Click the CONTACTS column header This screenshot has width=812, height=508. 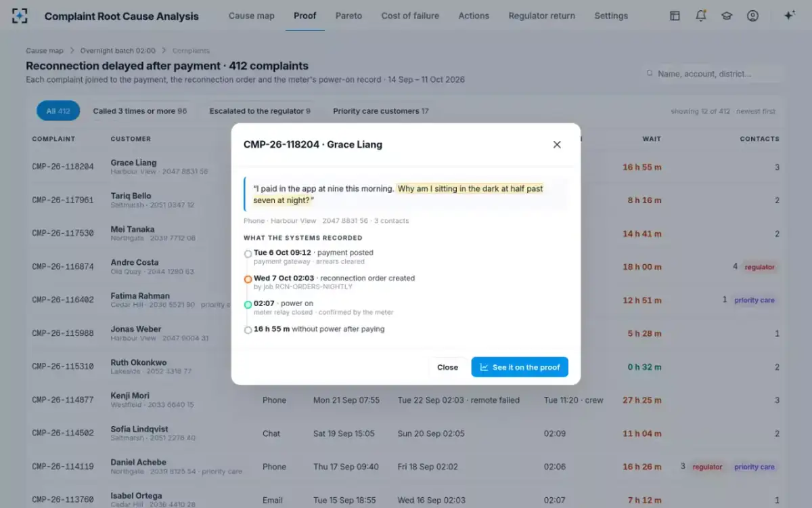tap(759, 139)
